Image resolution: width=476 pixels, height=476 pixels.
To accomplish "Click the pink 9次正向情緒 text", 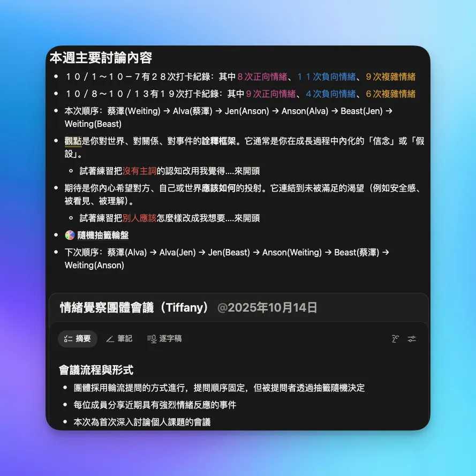I will (x=270, y=94).
